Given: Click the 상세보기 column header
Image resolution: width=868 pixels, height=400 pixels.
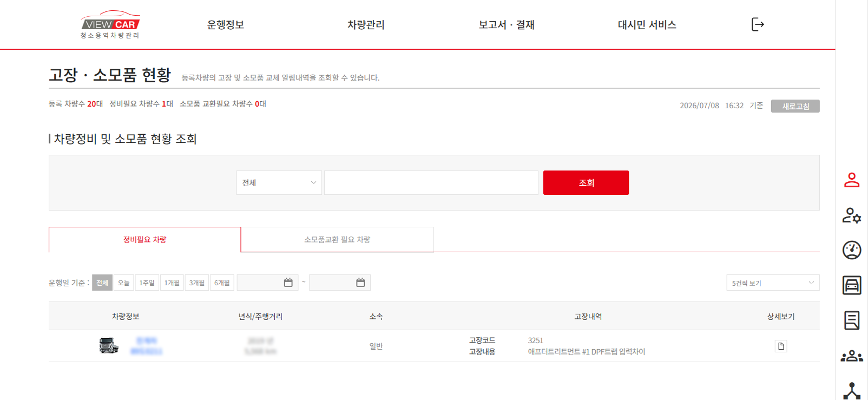Looking at the screenshot, I should [x=781, y=316].
